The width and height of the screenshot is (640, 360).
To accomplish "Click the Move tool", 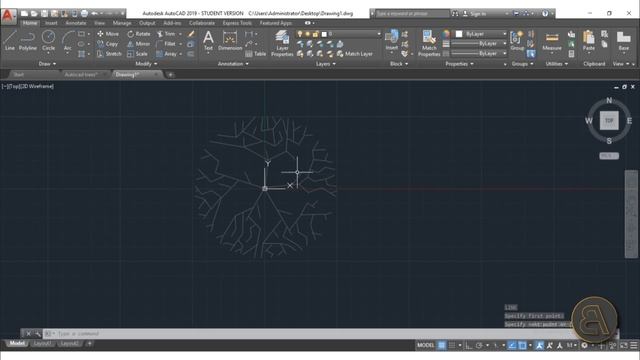I will (x=108, y=34).
